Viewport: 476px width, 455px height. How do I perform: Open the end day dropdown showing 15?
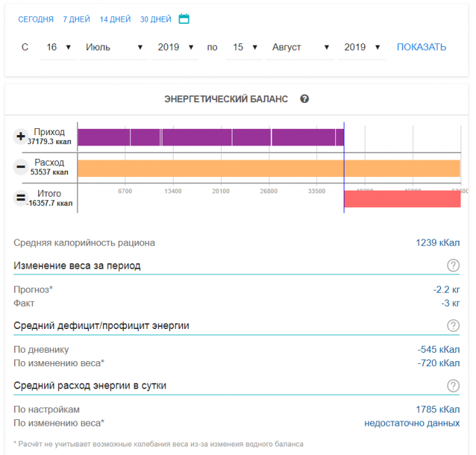pyautogui.click(x=244, y=47)
